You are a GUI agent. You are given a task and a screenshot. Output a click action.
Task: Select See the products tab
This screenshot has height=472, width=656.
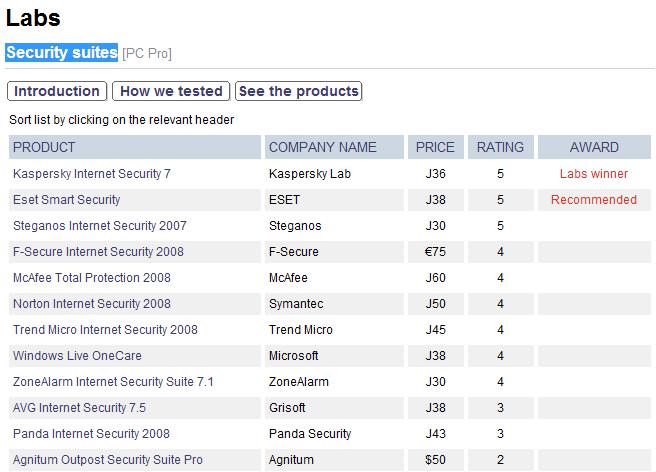coord(298,91)
